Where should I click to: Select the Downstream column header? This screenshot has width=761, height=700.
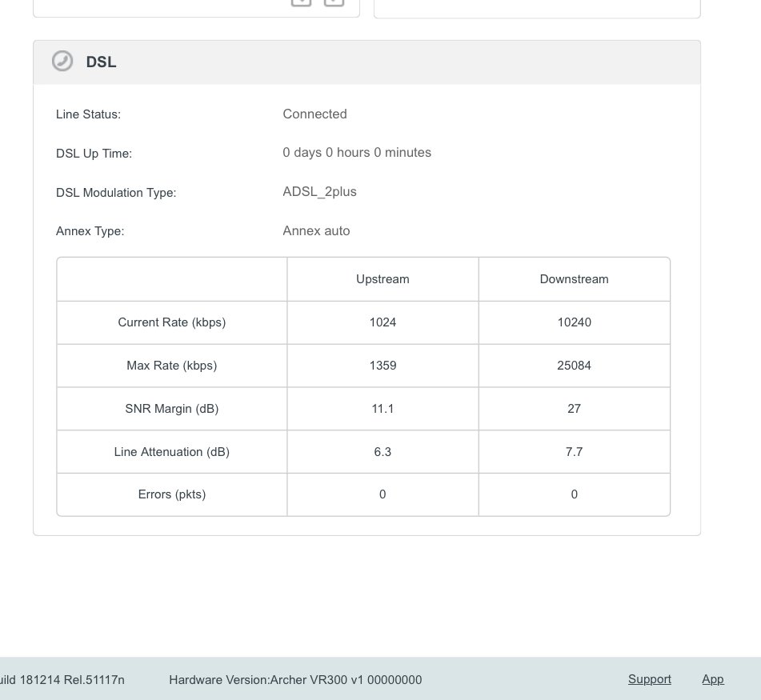(574, 279)
